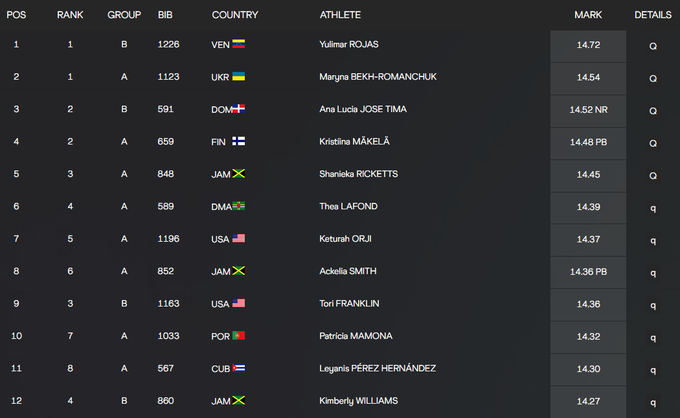680x418 pixels.
Task: Click bib number 1226 cell
Action: pyautogui.click(x=169, y=45)
